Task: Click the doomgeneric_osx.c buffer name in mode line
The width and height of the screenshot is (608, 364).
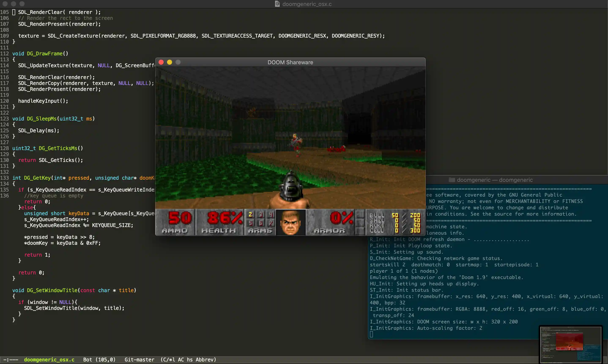Action: [49, 360]
